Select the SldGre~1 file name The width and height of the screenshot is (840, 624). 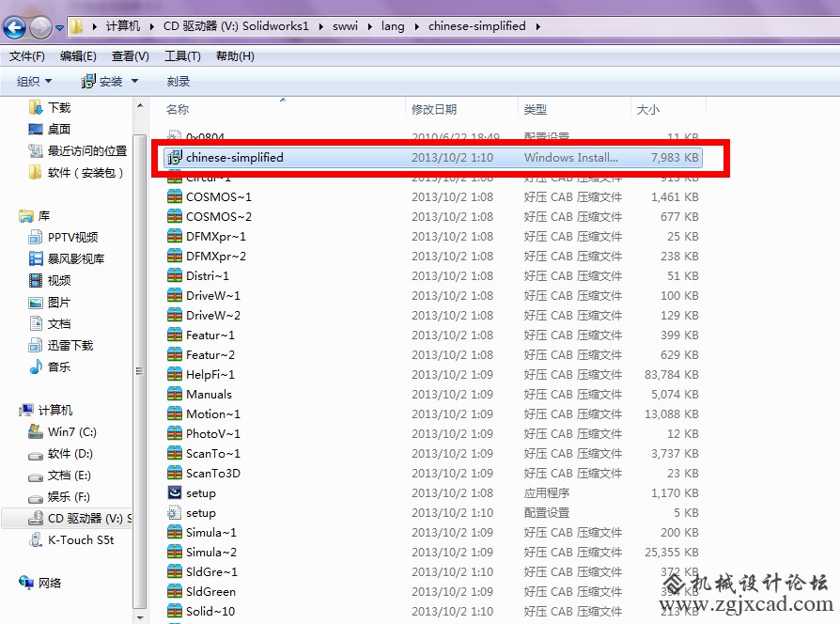coord(211,572)
